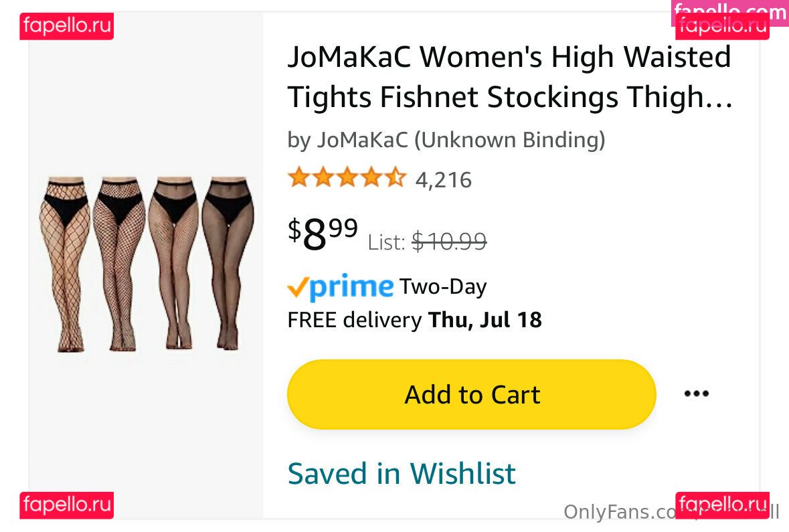Open the JoMaKaC Women's High Waisted Tights title

(509, 77)
